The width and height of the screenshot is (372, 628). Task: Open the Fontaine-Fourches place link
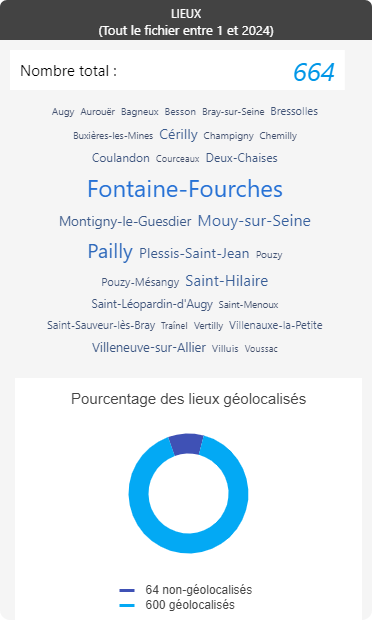(185, 189)
